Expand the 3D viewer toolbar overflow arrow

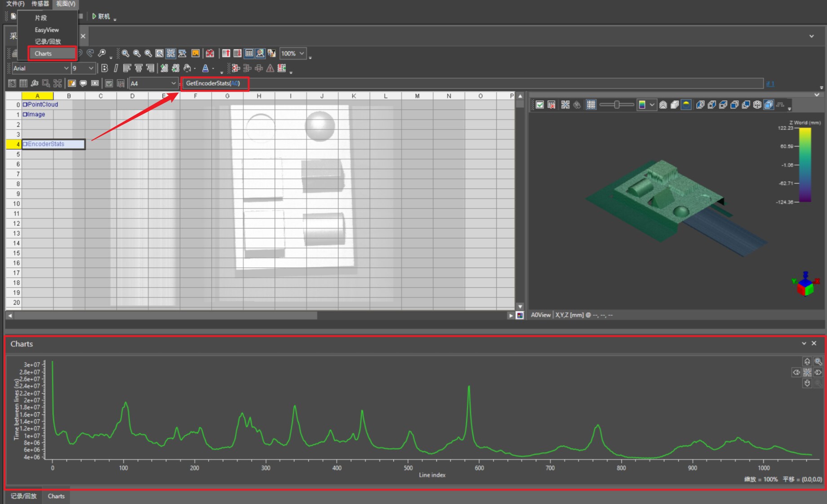pyautogui.click(x=790, y=108)
